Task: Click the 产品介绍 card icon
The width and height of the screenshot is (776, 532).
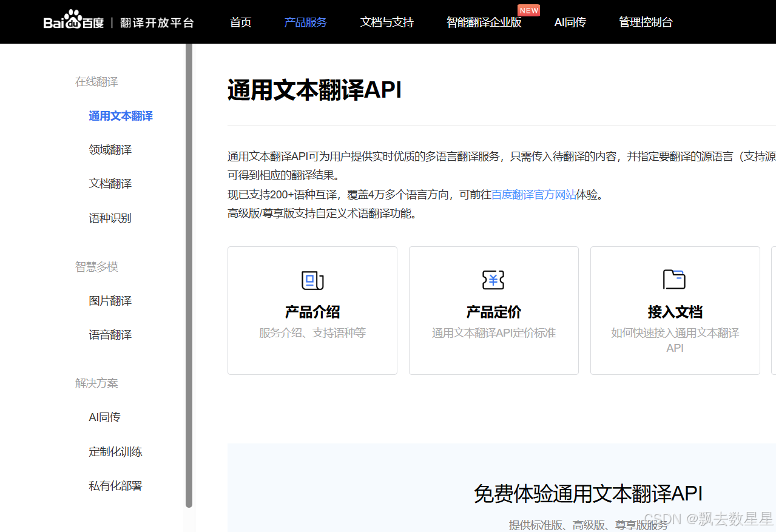Action: point(312,280)
